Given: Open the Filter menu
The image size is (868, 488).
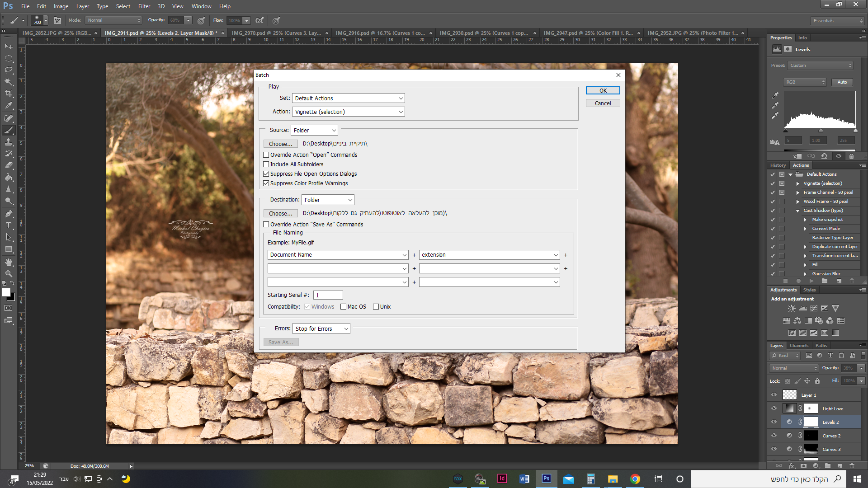Looking at the screenshot, I should click(x=144, y=6).
